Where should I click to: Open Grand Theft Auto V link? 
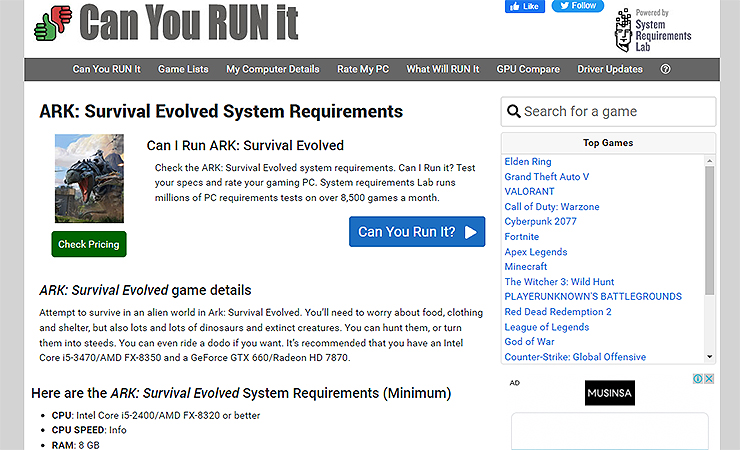(x=547, y=177)
